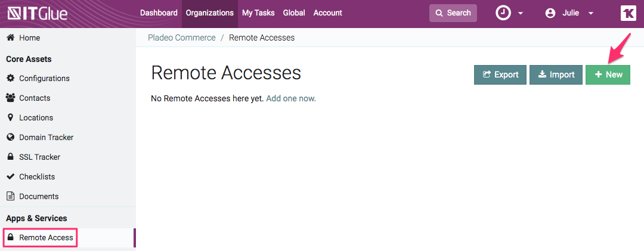644x251 pixels.
Task: Expand the dropdown arrow beside the clock
Action: [x=521, y=14]
